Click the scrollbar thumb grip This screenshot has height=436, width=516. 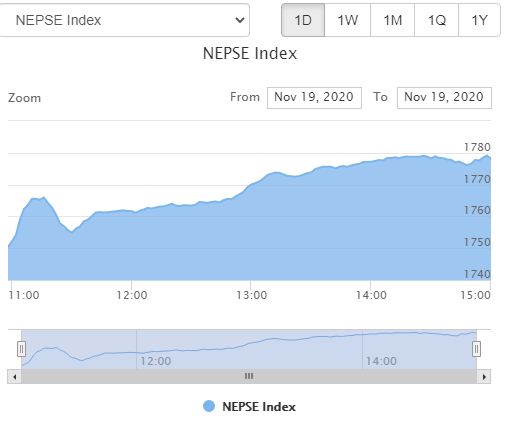tap(249, 376)
